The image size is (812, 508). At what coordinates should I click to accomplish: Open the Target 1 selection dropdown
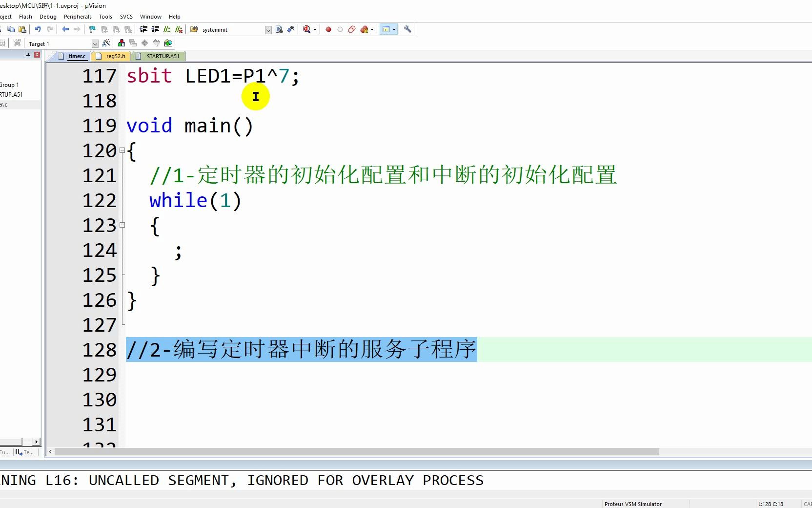tap(95, 43)
